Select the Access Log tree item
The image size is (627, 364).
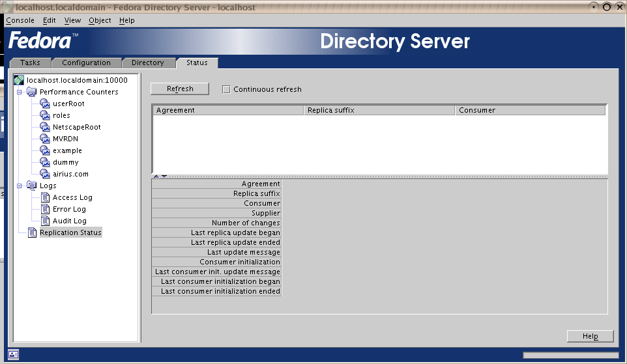tap(72, 197)
